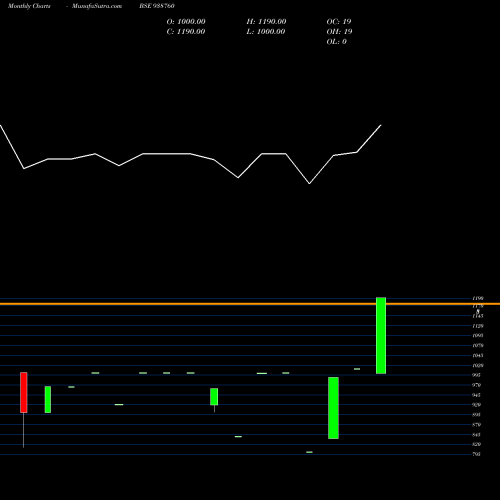Click the only red candlestick body
This screenshot has height=500, width=500.
[24, 392]
